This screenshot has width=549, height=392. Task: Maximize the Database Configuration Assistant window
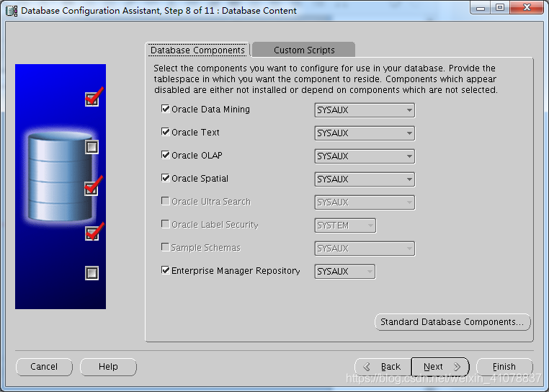coord(500,8)
